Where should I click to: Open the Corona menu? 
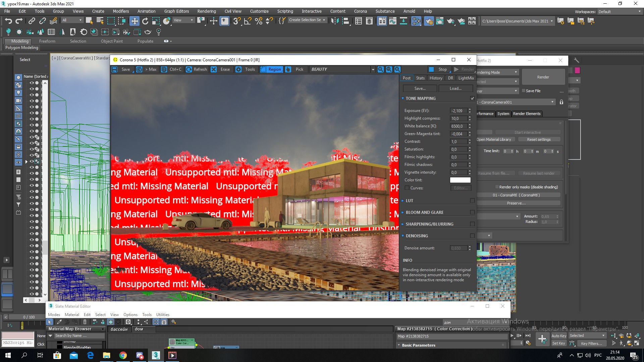pyautogui.click(x=360, y=11)
